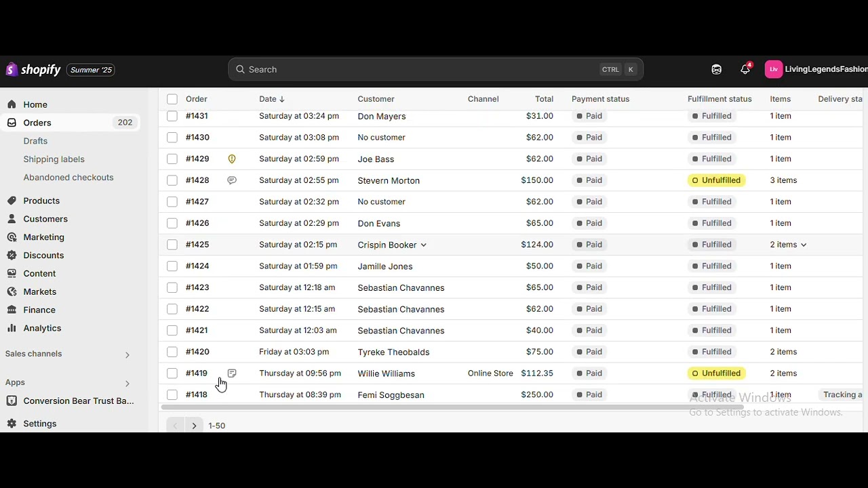Click the Products tag icon

(12, 201)
